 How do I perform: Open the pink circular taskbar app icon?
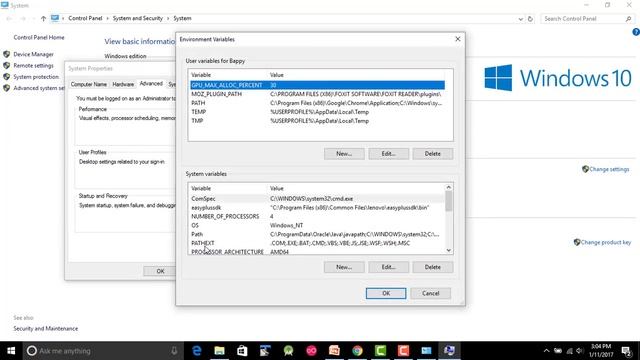(x=311, y=351)
